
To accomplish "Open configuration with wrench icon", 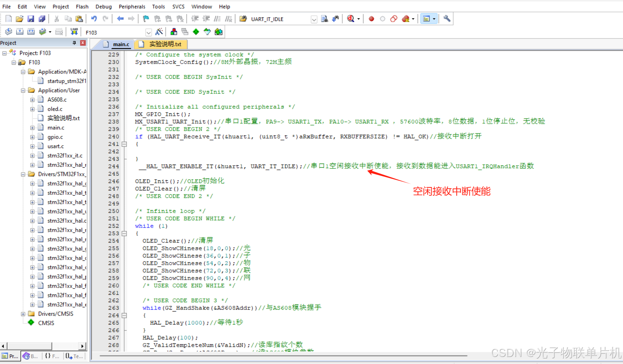I will [447, 19].
